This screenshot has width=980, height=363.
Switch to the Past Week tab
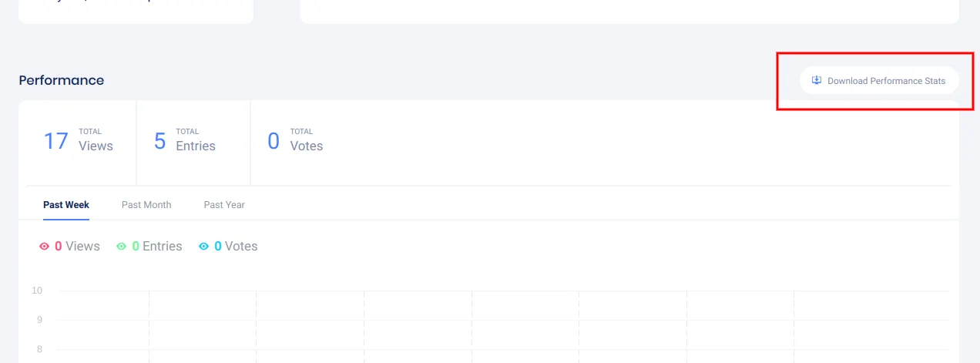pyautogui.click(x=66, y=205)
